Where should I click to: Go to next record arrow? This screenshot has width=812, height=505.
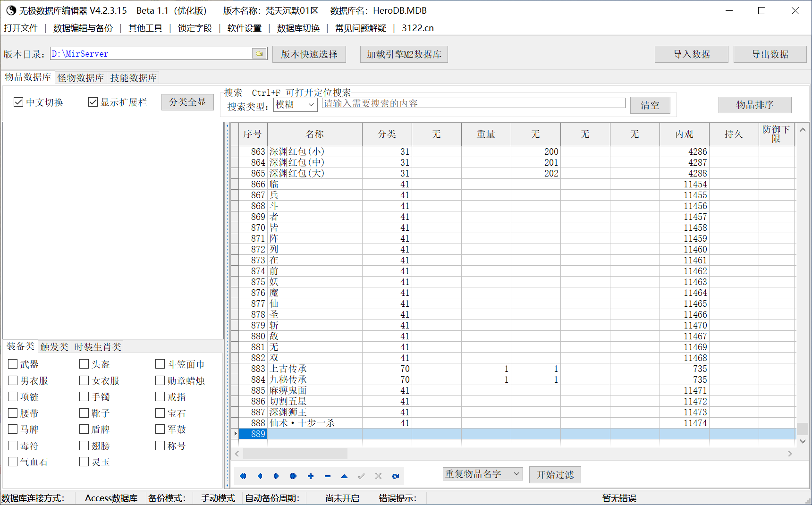(x=277, y=476)
